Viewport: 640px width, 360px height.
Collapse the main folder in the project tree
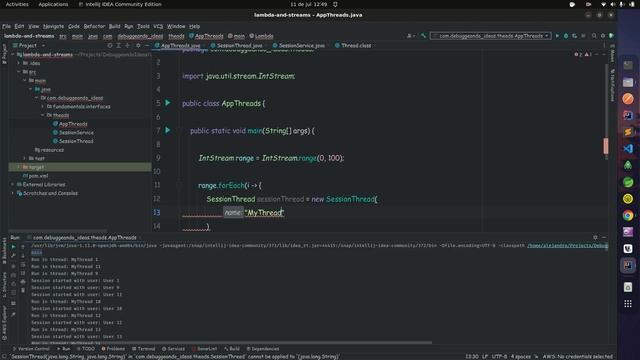pos(24,80)
